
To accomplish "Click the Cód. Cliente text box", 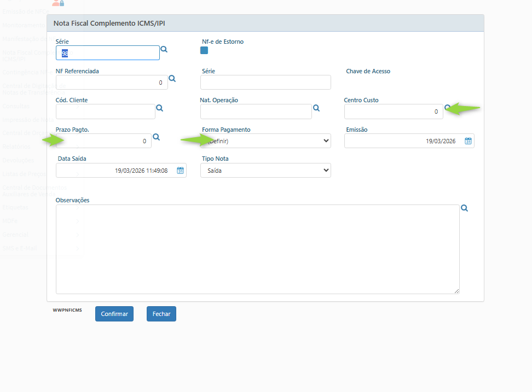I will tap(105, 112).
